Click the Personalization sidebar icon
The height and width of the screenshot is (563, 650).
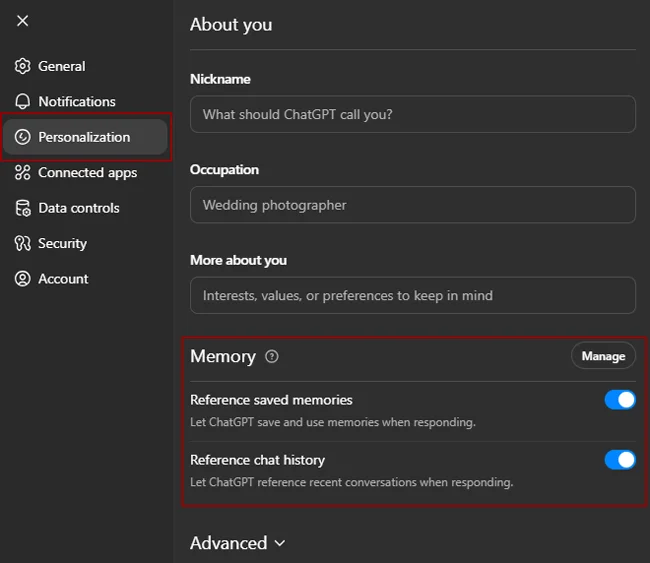coord(22,137)
